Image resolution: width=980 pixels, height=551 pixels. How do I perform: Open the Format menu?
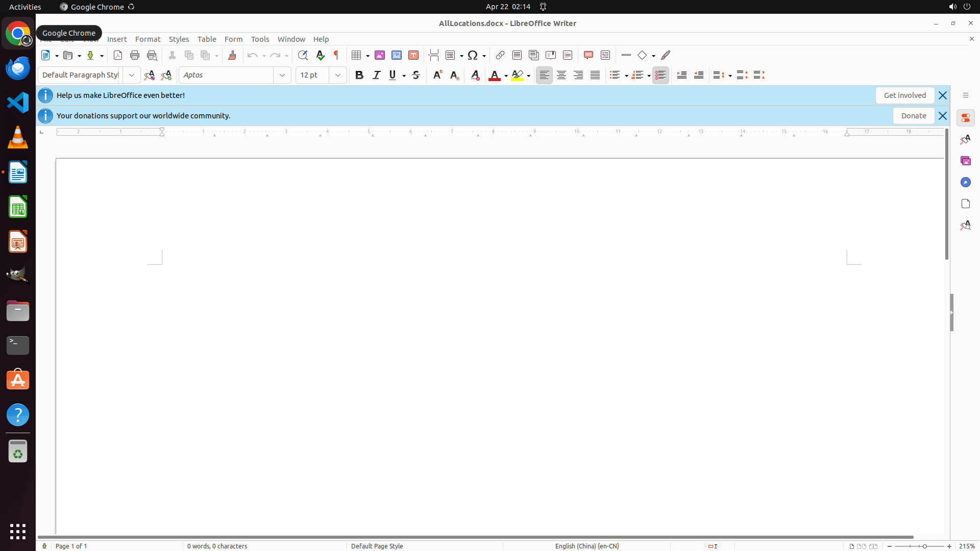tap(148, 39)
